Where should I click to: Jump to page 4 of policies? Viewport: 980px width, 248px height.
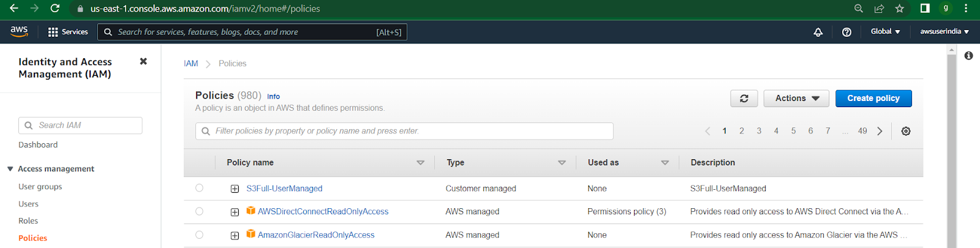(x=776, y=131)
